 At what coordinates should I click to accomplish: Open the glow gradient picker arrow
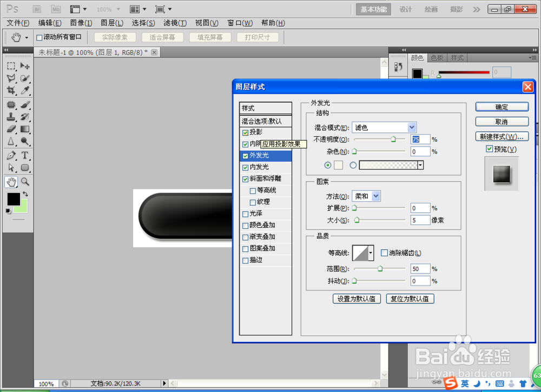[420, 165]
